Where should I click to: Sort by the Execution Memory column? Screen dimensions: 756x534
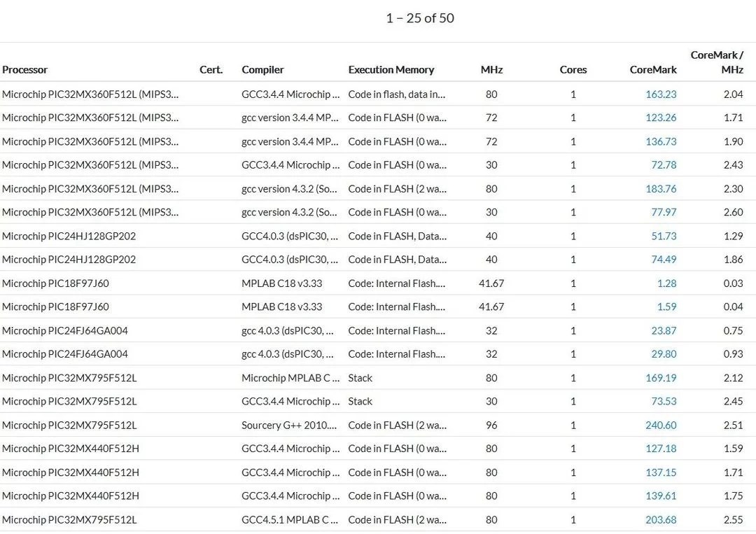391,69
